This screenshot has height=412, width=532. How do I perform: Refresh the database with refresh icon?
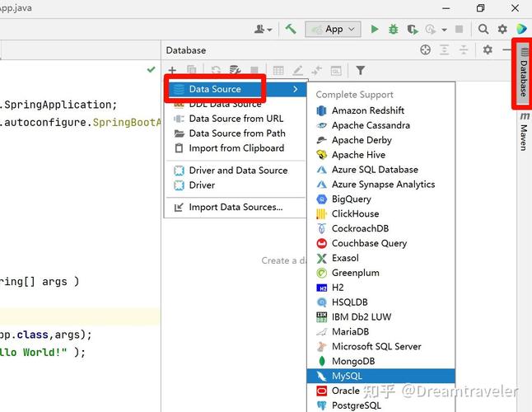[216, 70]
